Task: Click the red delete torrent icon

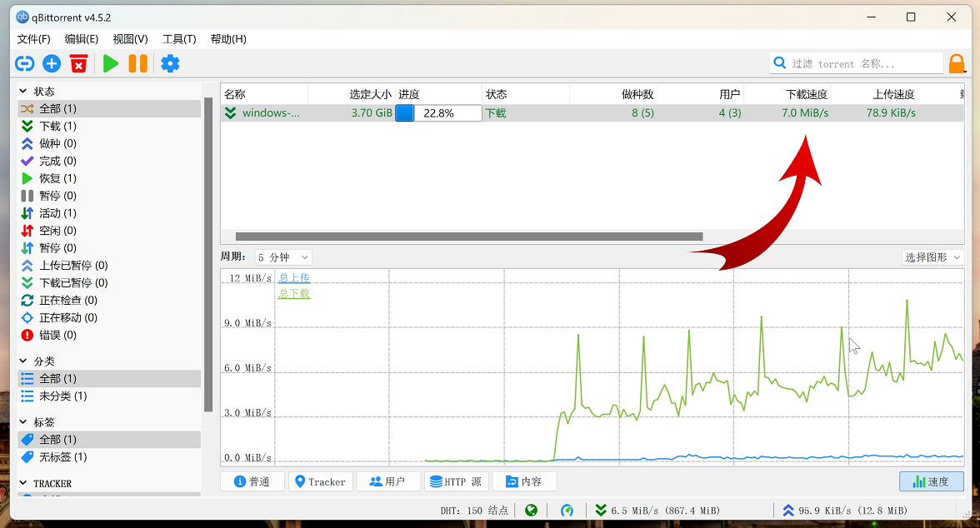Action: [x=78, y=63]
